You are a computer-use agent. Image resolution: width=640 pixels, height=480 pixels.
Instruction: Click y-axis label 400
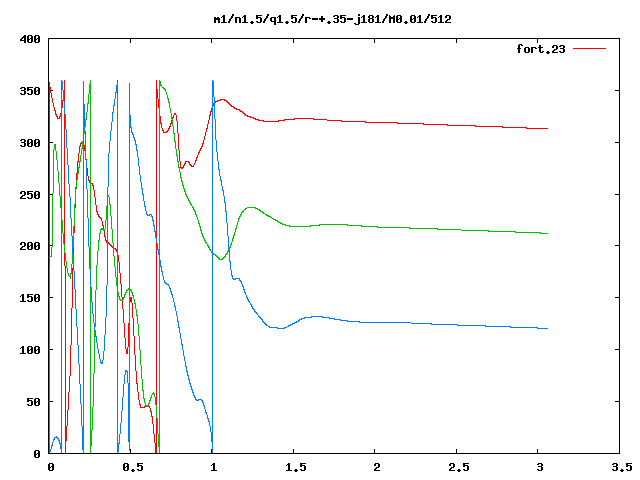30,39
